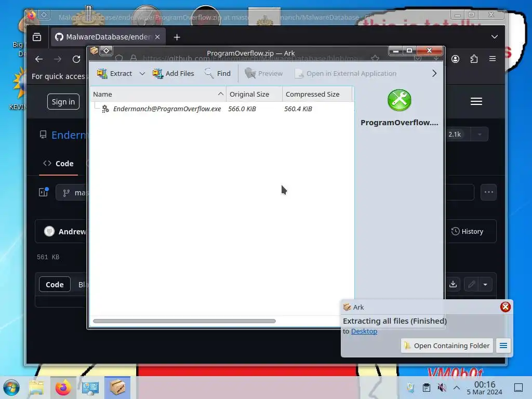The height and width of the screenshot is (399, 532).
Task: Click the show desktop button
Action: click(518, 388)
